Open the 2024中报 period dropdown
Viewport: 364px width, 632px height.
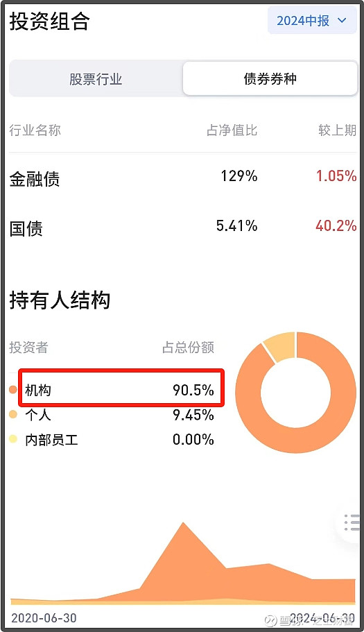tap(312, 20)
